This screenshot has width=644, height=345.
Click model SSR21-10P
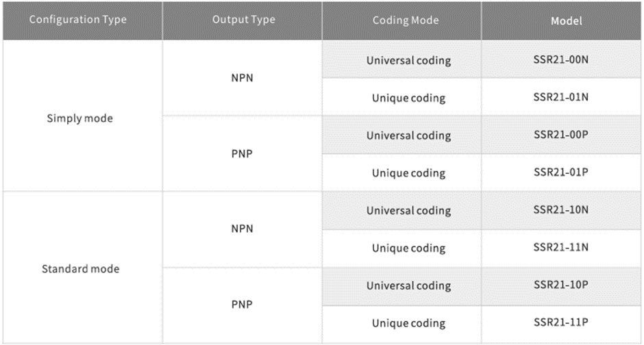click(x=561, y=285)
